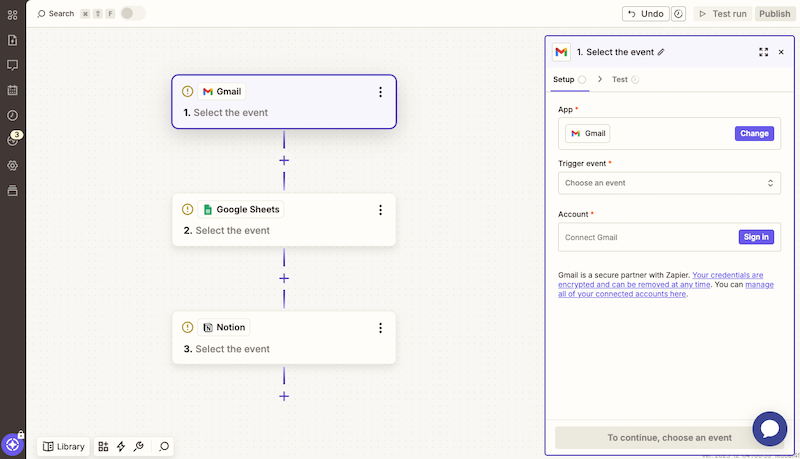Screen dimensions: 800x459
Task: Open version history clock icon beside Undo
Action: pyautogui.click(x=678, y=14)
